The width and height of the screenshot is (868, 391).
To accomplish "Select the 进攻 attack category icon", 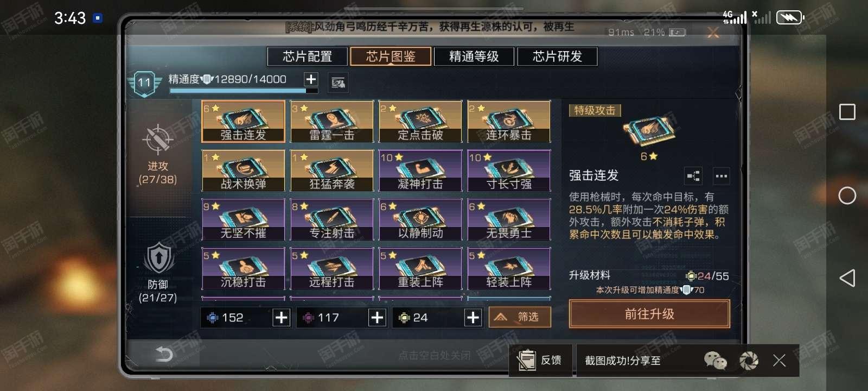I will click(158, 140).
